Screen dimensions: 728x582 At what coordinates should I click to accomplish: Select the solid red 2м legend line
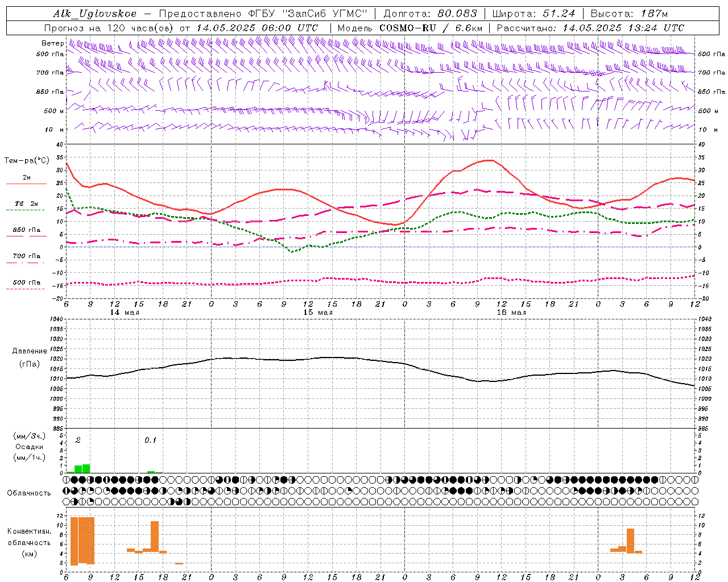(26, 184)
